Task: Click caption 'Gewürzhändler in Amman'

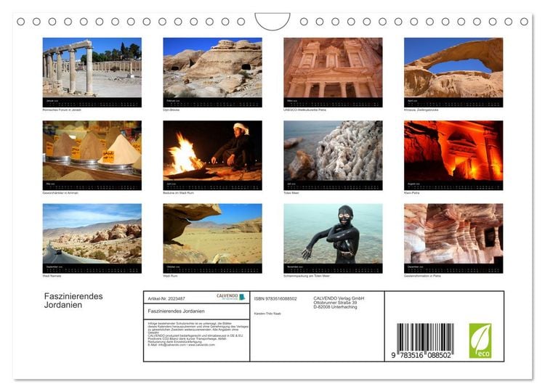Action: [60, 192]
